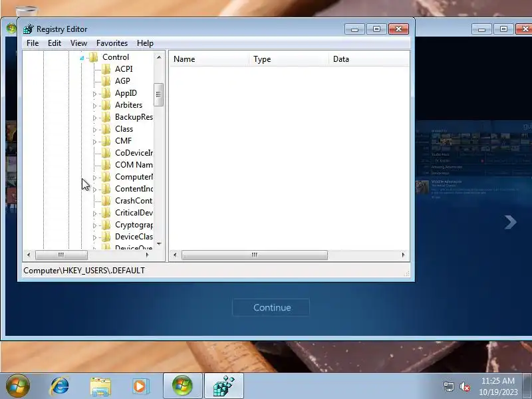
Task: Open the View menu
Action: click(78, 43)
